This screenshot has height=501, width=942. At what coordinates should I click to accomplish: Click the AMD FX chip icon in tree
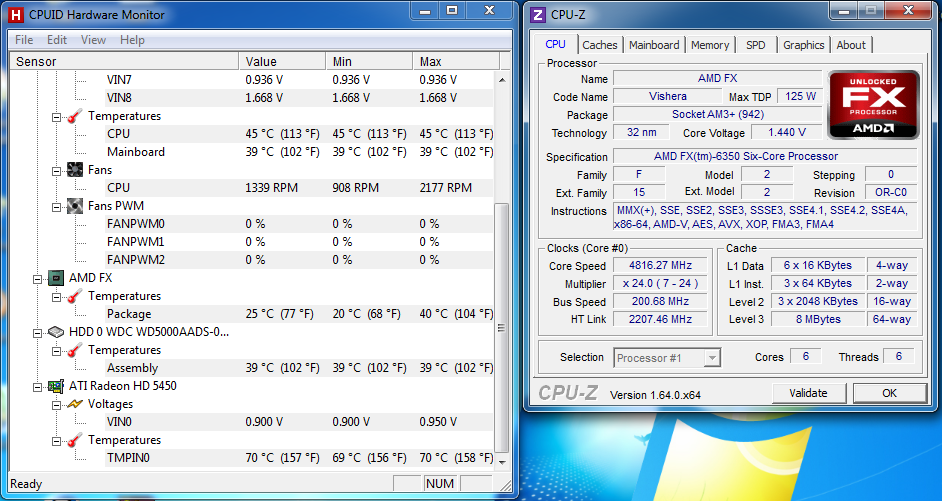coord(54,278)
